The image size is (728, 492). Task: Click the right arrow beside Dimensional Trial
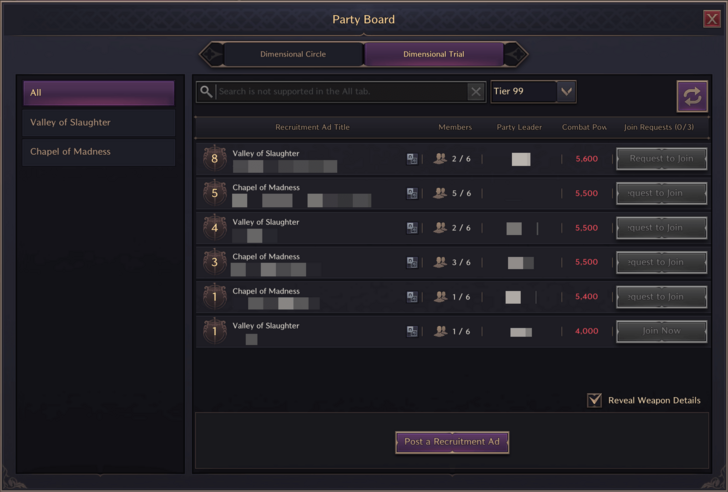[x=516, y=54]
